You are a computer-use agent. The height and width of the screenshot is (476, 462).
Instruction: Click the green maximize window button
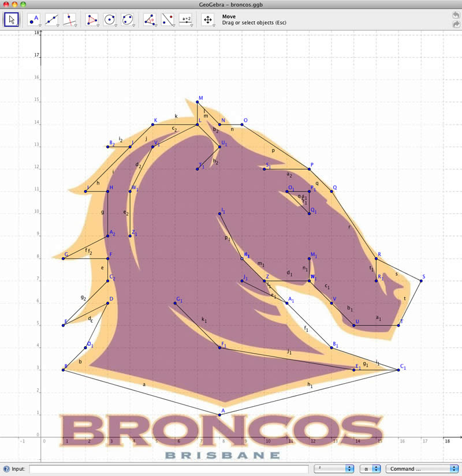(x=23, y=5)
